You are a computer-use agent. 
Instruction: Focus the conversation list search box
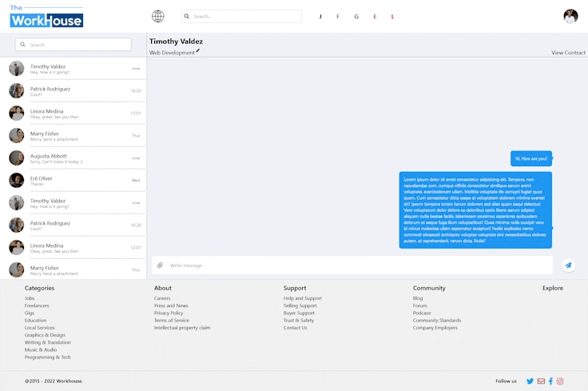pos(73,44)
